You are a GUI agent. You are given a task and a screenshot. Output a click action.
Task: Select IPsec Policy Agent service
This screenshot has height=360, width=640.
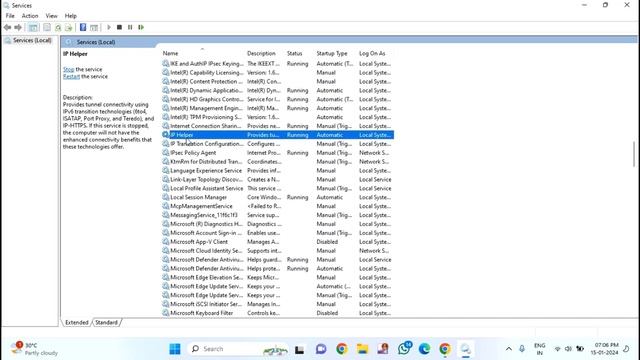278,153
